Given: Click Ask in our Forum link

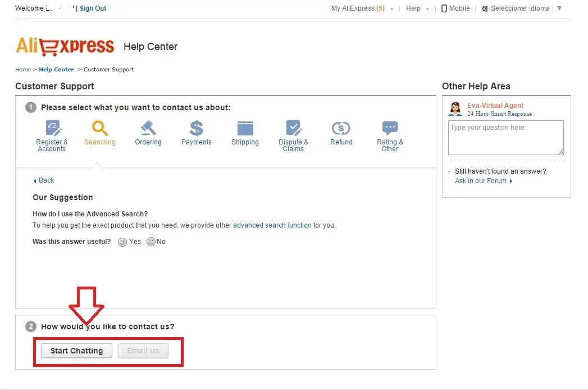Looking at the screenshot, I should [x=484, y=181].
